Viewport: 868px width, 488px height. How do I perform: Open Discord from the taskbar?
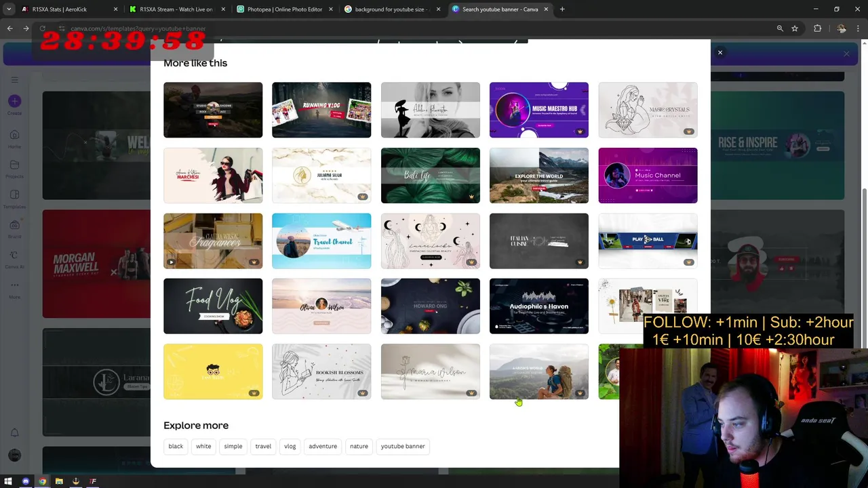coord(26,481)
